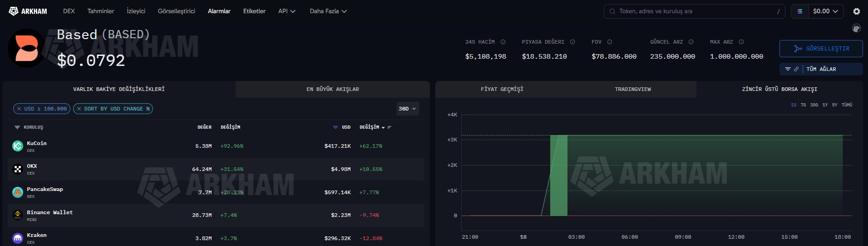The image size is (868, 246).
Task: Click the info icon next to MAX ARZ
Action: point(741,42)
